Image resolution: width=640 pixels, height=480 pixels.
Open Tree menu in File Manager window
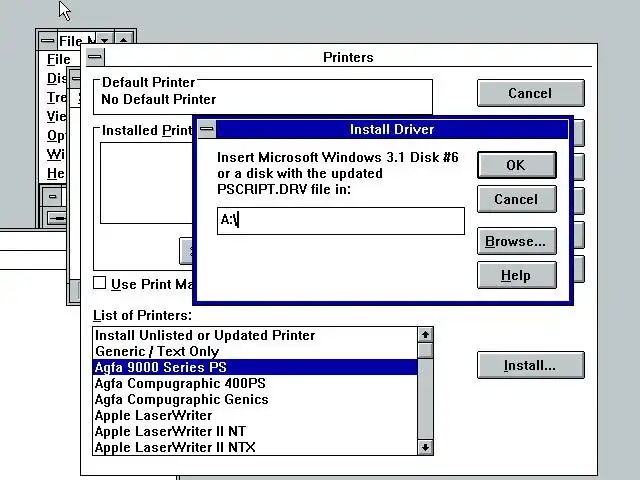tap(56, 97)
